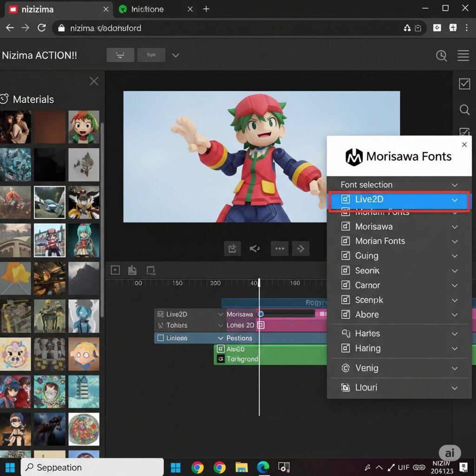Screen dimensions: 476x476
Task: Toggle checkbox beside Morisawa font
Action: pos(345,226)
